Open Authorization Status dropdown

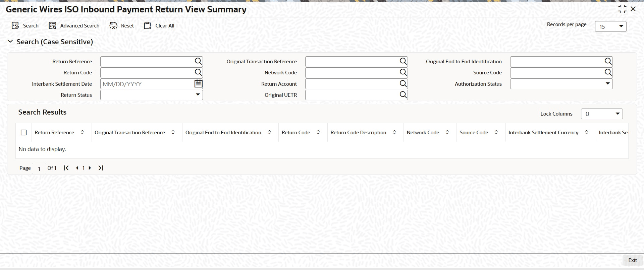561,84
